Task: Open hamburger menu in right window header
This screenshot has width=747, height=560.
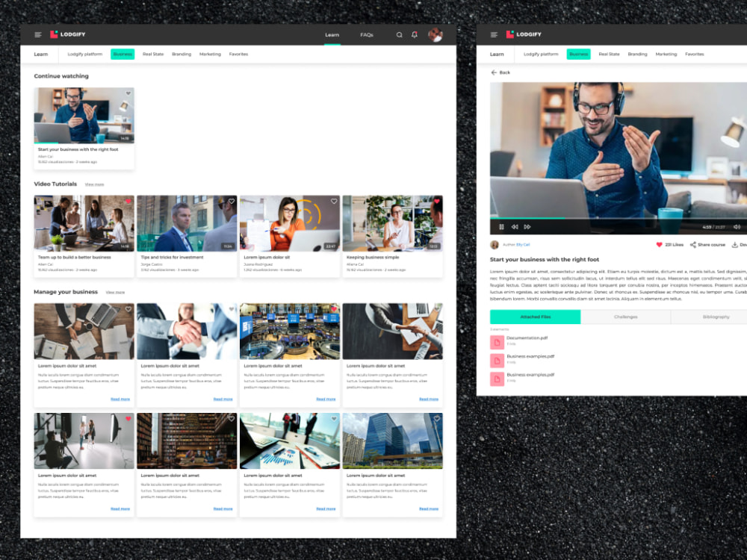Action: 494,35
